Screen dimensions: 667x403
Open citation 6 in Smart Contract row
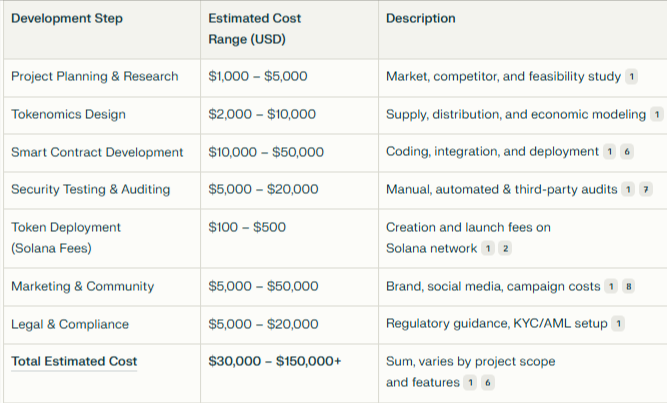pos(627,151)
